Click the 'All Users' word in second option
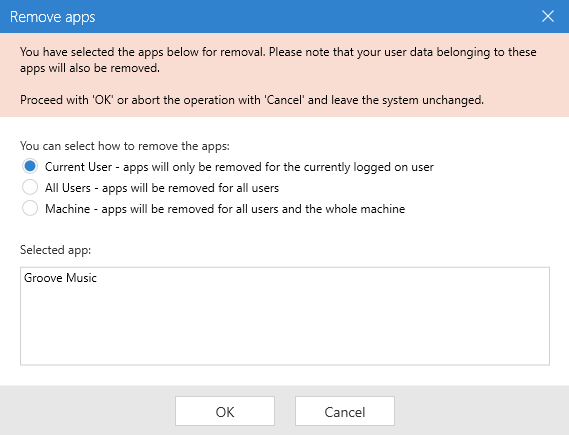Screen dimensions: 569x435 68,188
